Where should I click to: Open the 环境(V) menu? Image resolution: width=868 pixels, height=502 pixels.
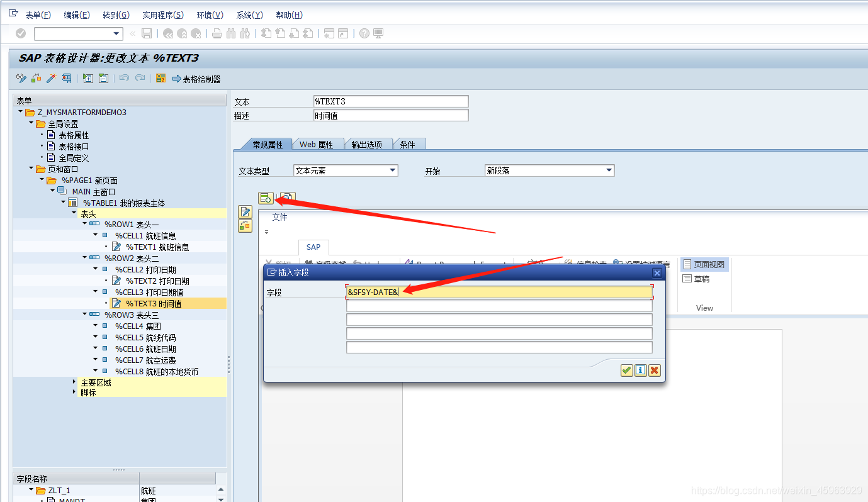click(x=210, y=15)
